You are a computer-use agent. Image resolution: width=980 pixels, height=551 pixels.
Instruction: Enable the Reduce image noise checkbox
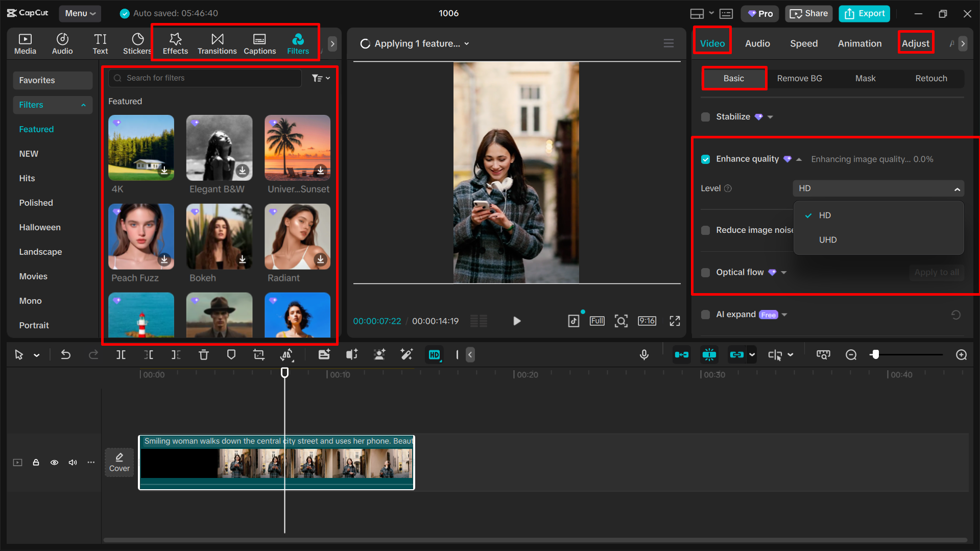click(705, 230)
